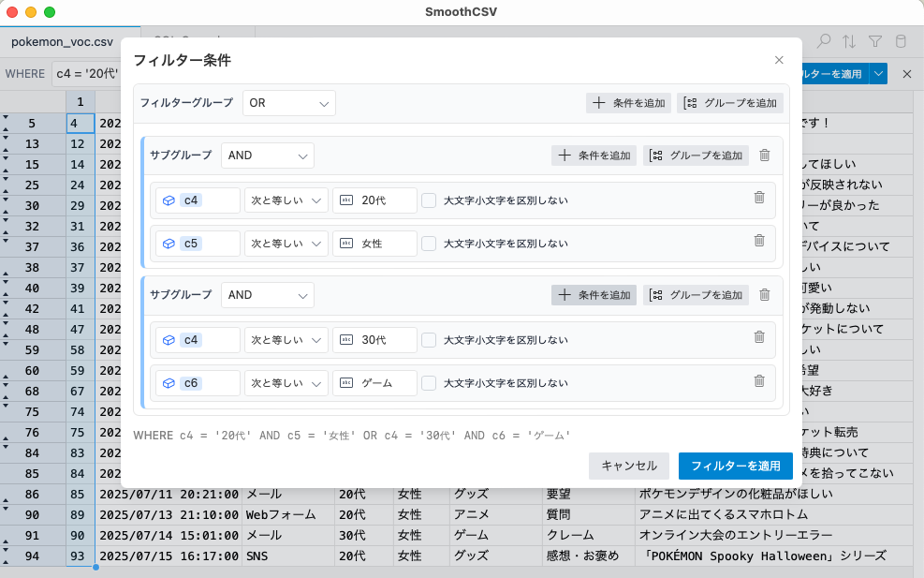Viewport: 924px width, 578px height.
Task: Click the text type icon beside 女性
Action: [346, 244]
